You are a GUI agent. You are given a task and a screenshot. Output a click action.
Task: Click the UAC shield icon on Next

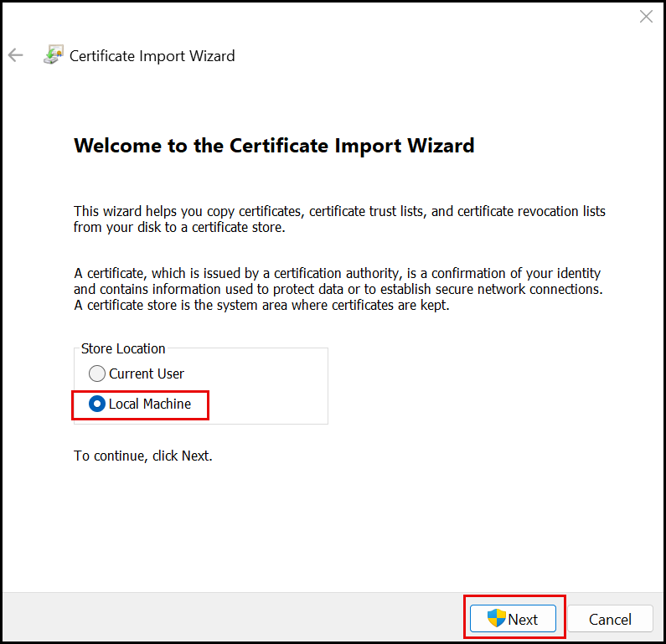(x=497, y=619)
